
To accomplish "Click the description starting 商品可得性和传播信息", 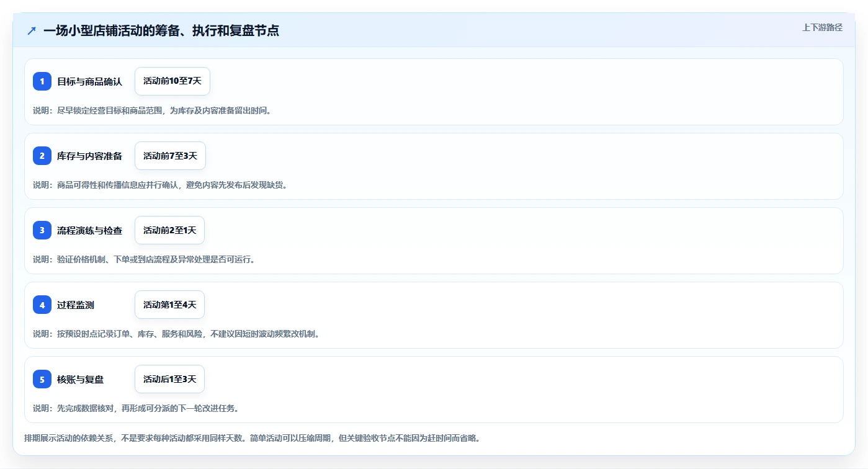I will [161, 185].
